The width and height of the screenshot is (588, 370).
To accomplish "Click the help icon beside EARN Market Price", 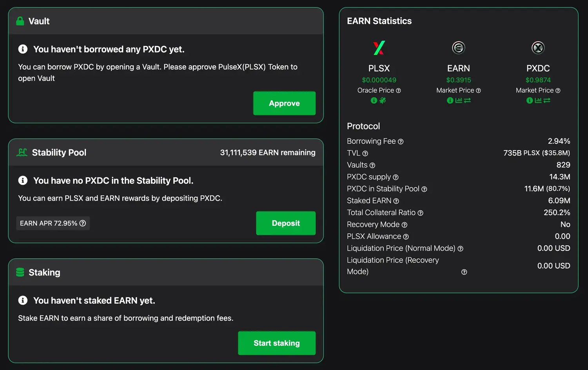I will pyautogui.click(x=478, y=91).
